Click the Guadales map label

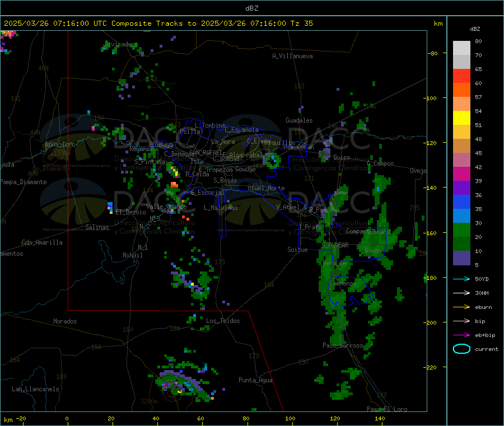click(x=299, y=120)
